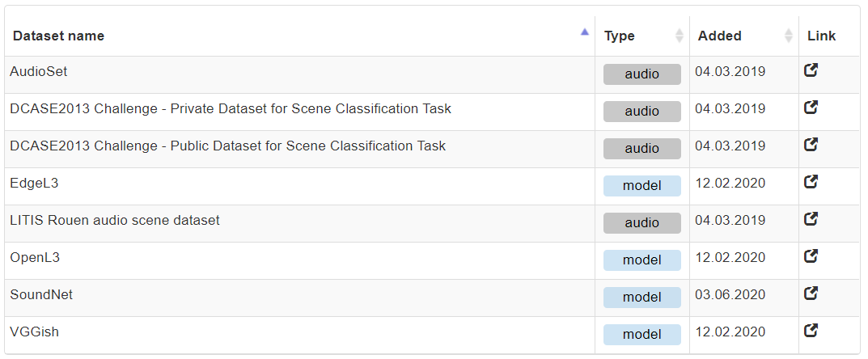
Task: Open external link for SoundNet
Action: 811,294
